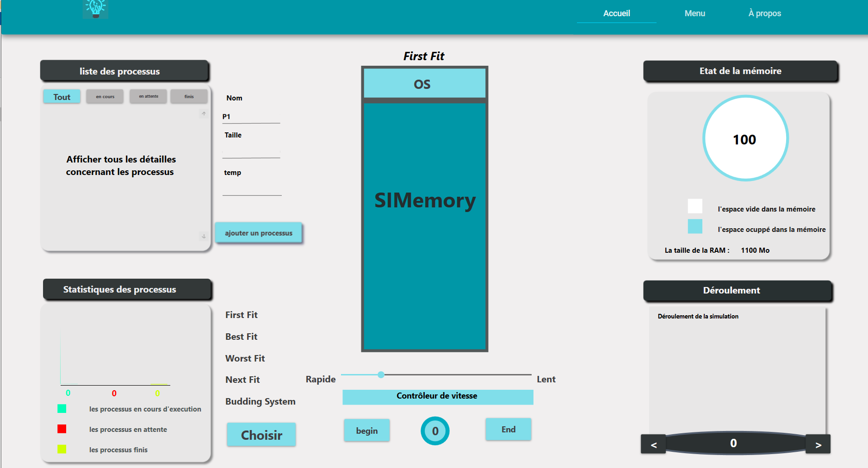Select the 'Tout' filter button
The width and height of the screenshot is (868, 468).
62,96
